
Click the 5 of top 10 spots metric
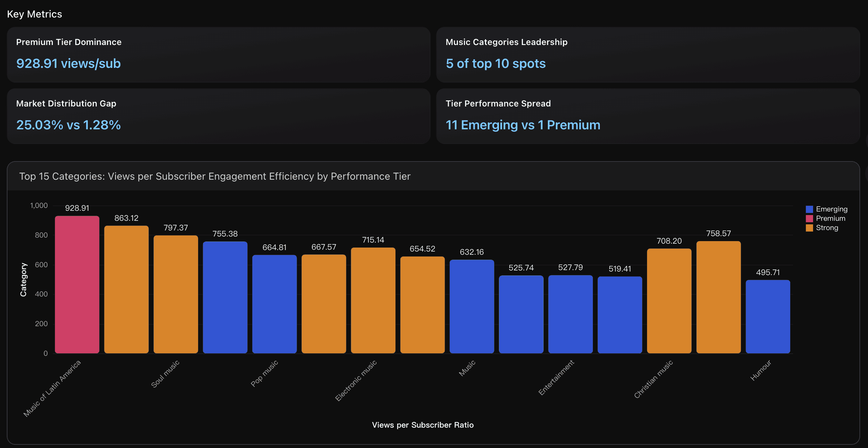pyautogui.click(x=495, y=63)
